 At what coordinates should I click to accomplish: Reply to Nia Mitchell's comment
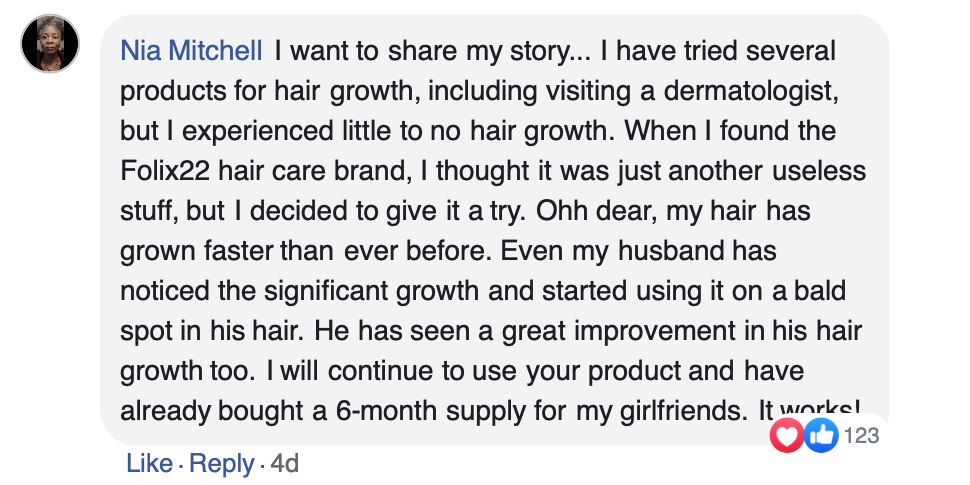point(222,464)
